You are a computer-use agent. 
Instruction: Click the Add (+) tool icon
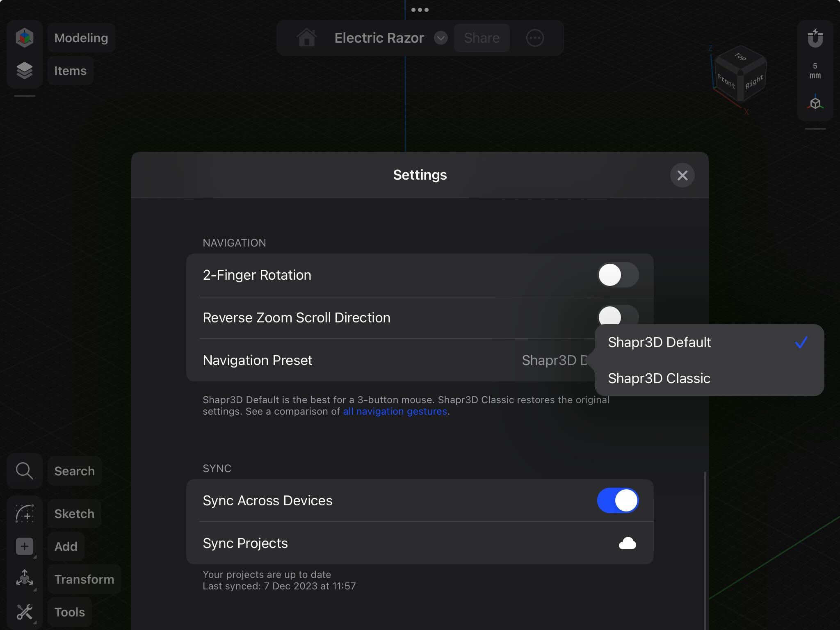point(25,546)
